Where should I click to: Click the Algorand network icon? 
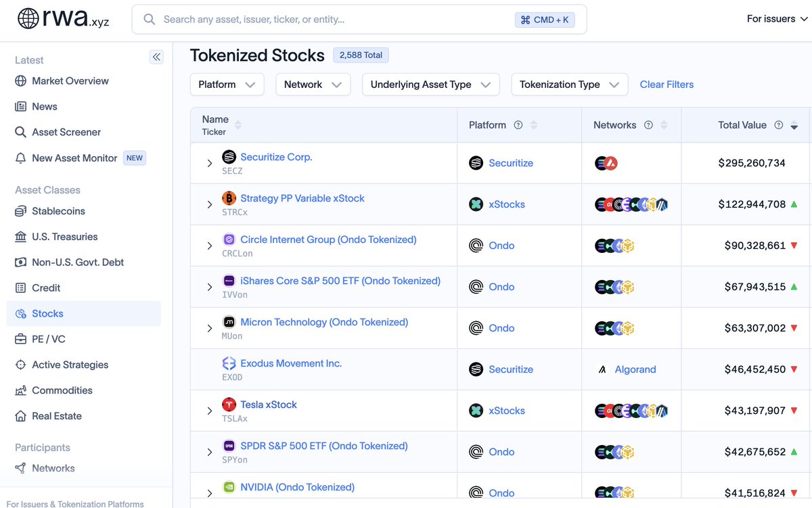602,369
